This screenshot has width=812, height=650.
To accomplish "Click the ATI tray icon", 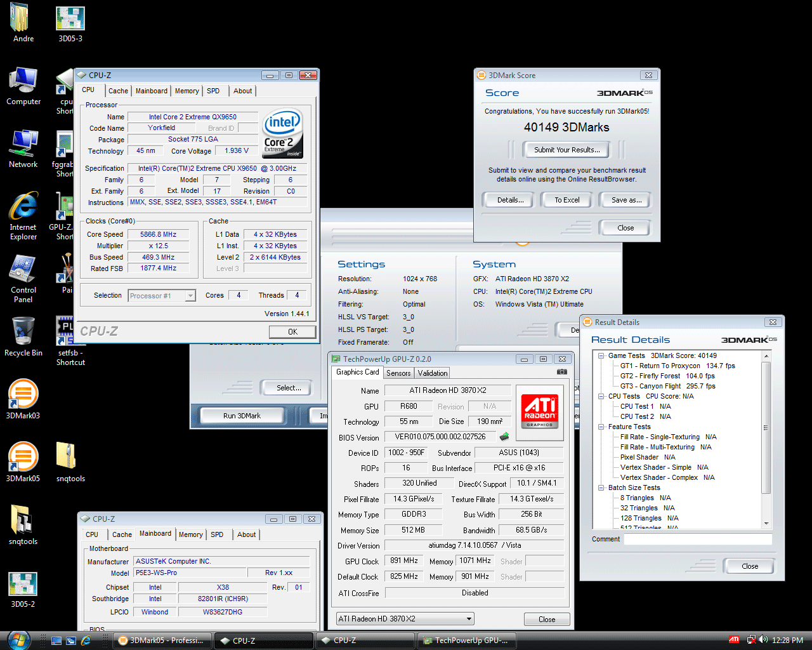I will tap(734, 640).
